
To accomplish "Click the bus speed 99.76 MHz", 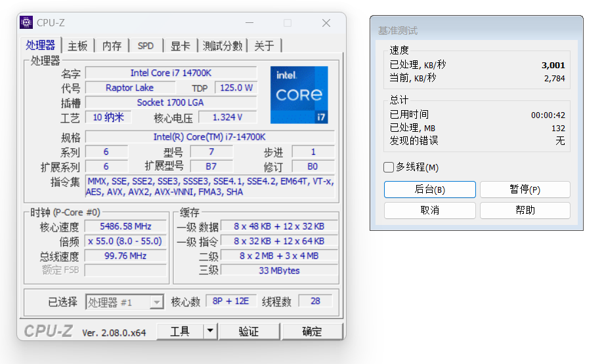I will coord(125,256).
